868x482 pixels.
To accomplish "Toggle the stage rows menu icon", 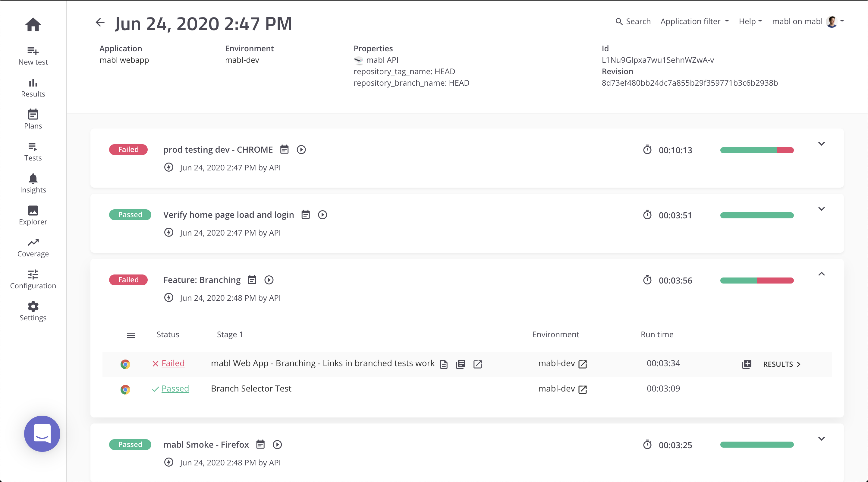I will 131,335.
